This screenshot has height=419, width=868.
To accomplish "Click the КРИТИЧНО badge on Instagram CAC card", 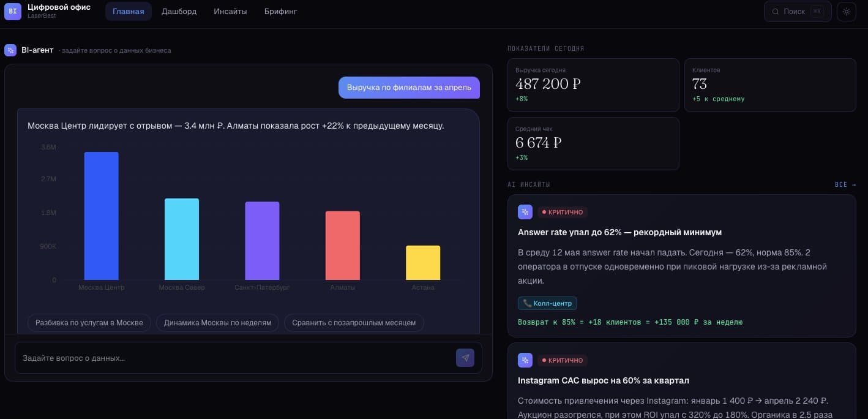I will (562, 360).
